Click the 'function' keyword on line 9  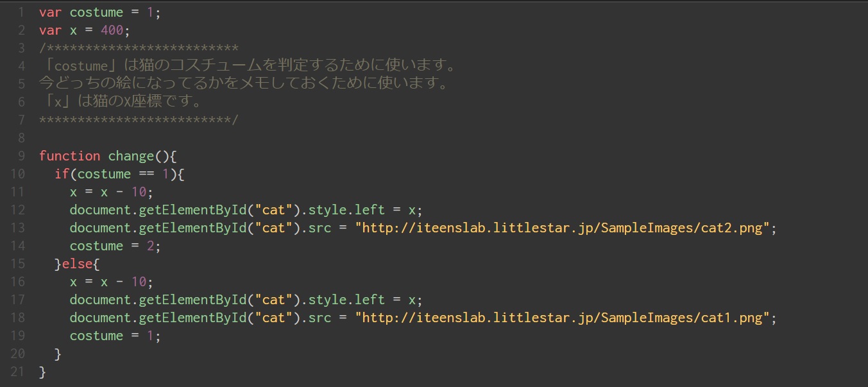(69, 156)
